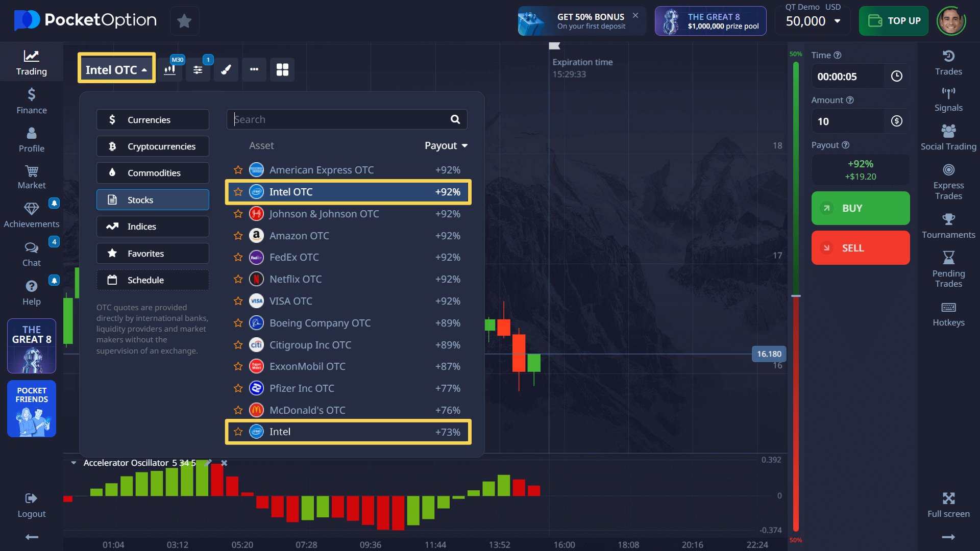Open the multi-chart grid layout icon

282,69
